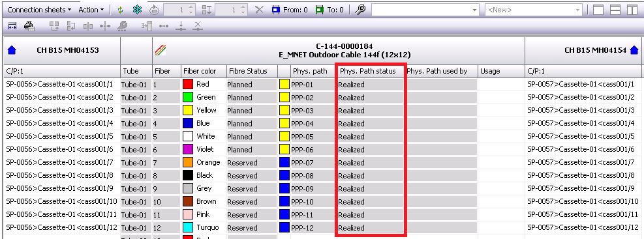Click the Red fiber color swatch

click(x=188, y=85)
